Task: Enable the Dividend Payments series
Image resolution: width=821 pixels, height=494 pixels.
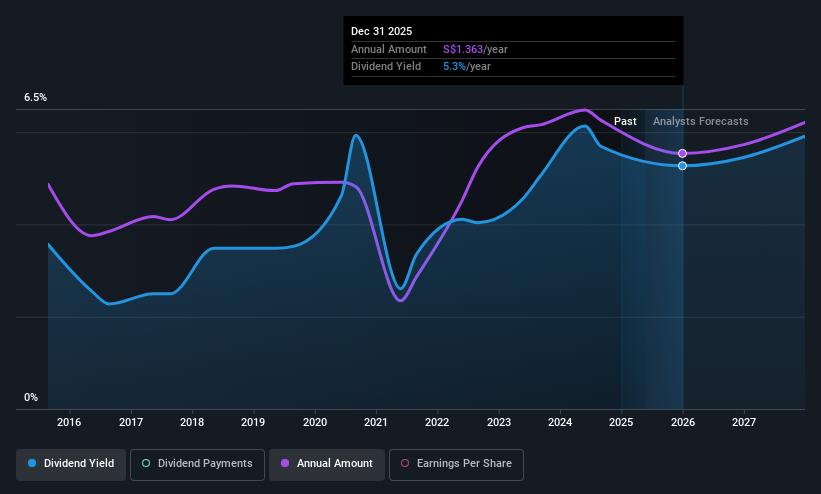Action: click(197, 464)
